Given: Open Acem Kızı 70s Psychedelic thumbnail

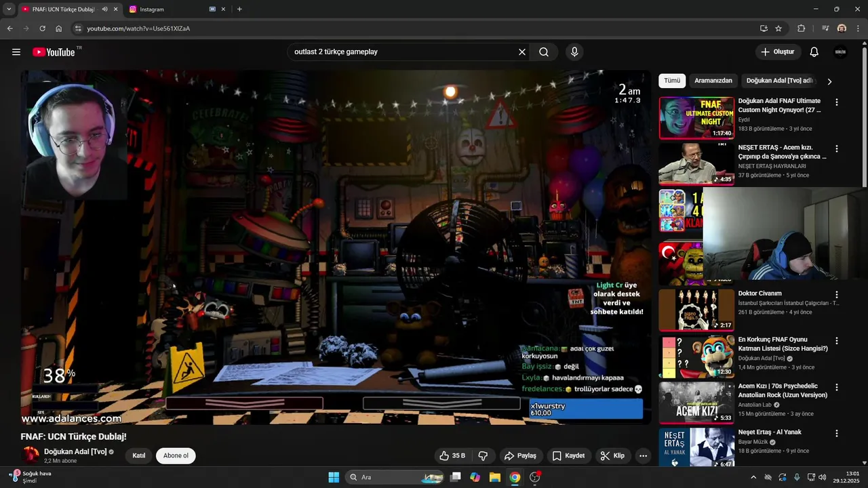Looking at the screenshot, I should point(696,403).
